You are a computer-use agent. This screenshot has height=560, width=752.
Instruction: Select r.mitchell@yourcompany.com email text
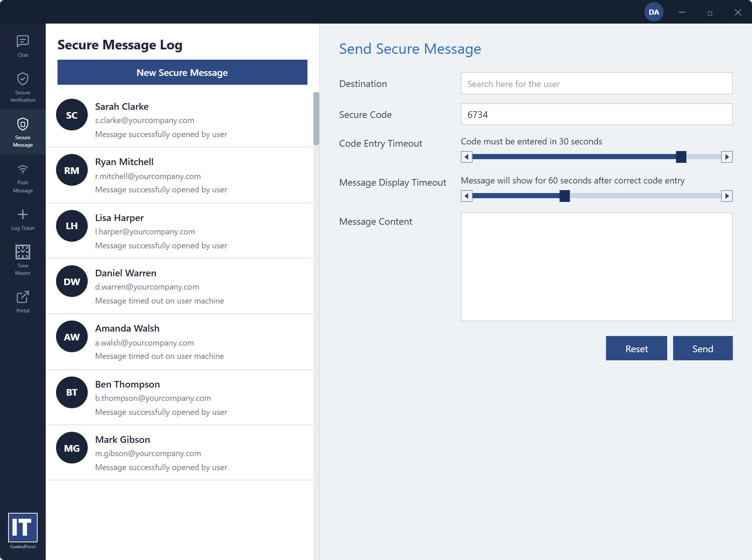148,176
